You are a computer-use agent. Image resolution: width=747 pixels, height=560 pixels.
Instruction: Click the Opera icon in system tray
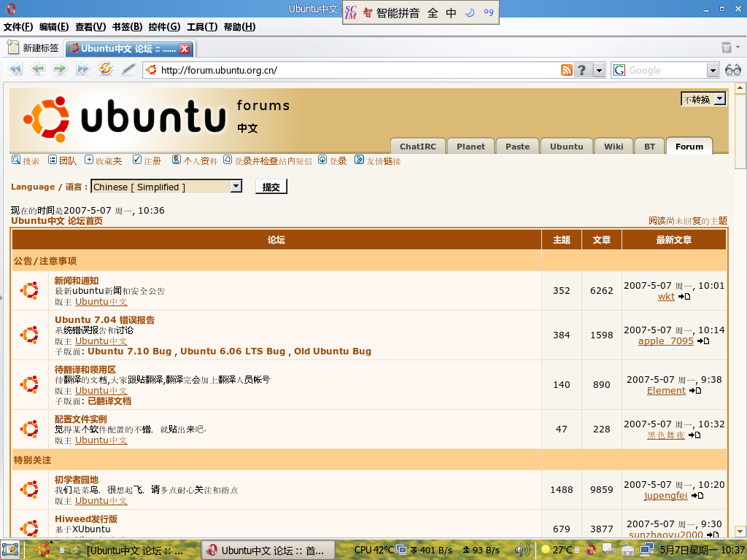click(591, 550)
